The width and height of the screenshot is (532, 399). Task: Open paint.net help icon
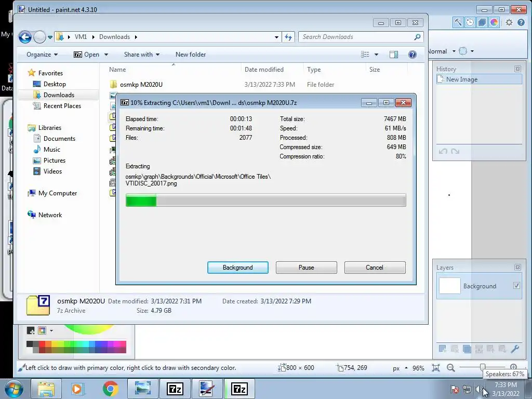(x=521, y=22)
